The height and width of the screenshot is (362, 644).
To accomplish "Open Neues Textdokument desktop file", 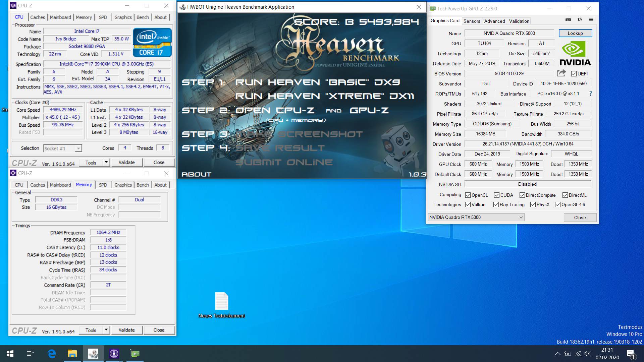I will pyautogui.click(x=221, y=305).
